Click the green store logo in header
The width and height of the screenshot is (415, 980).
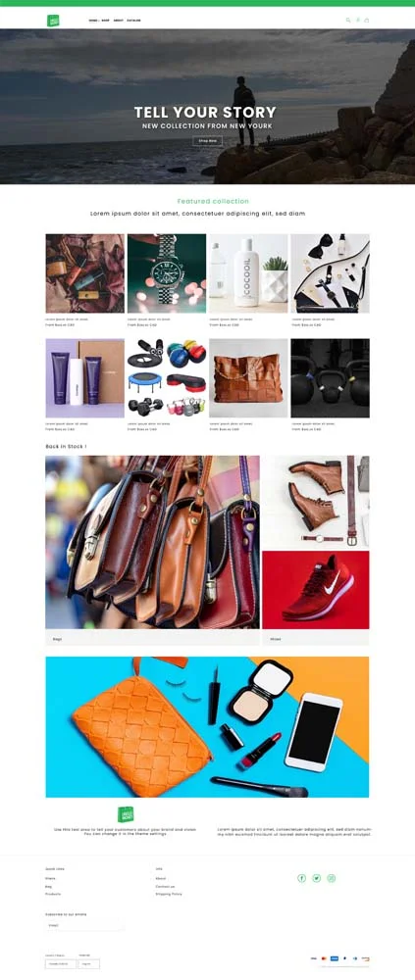53,21
